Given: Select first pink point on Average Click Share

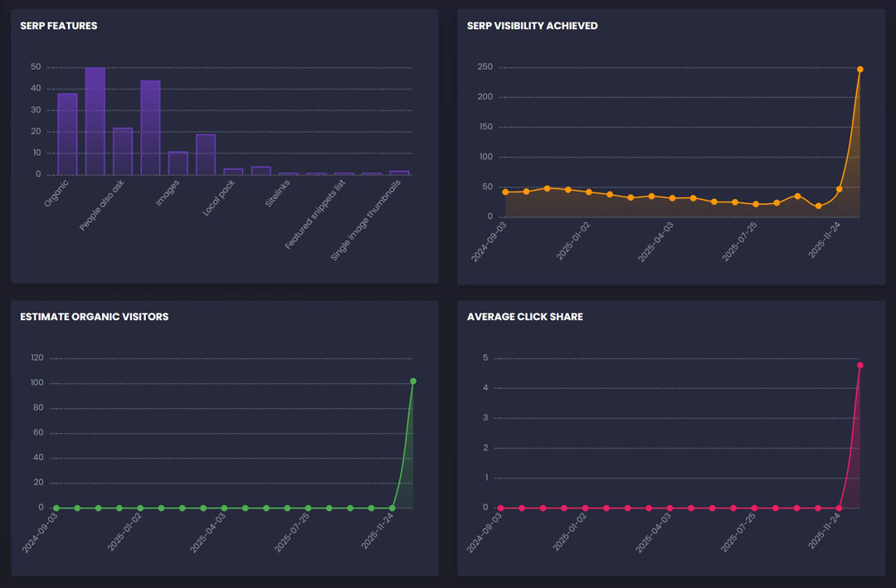Looking at the screenshot, I should click(500, 508).
